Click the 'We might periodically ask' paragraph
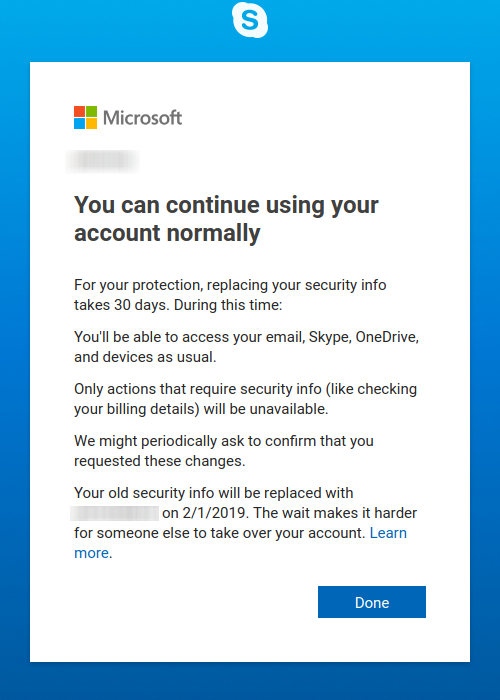This screenshot has width=500, height=700. coord(224,451)
